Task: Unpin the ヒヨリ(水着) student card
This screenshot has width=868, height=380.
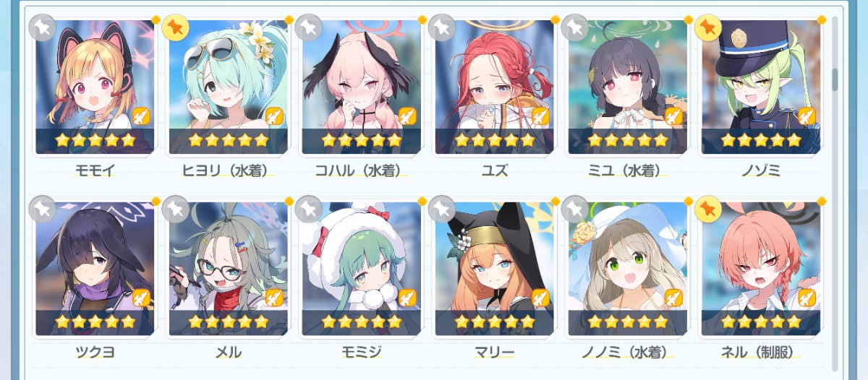Action: point(176,27)
